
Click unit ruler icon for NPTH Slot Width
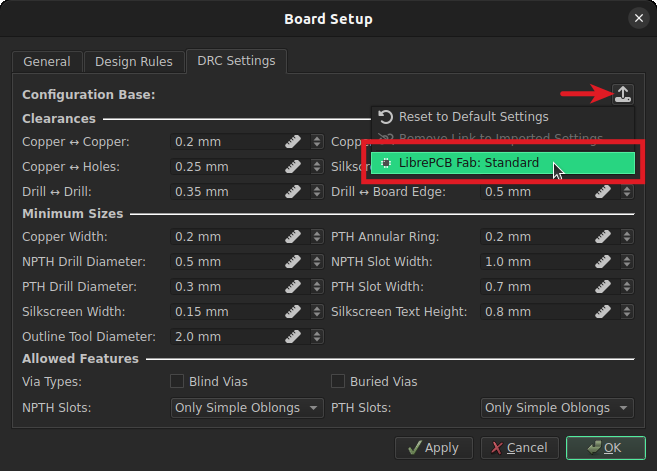pos(603,262)
